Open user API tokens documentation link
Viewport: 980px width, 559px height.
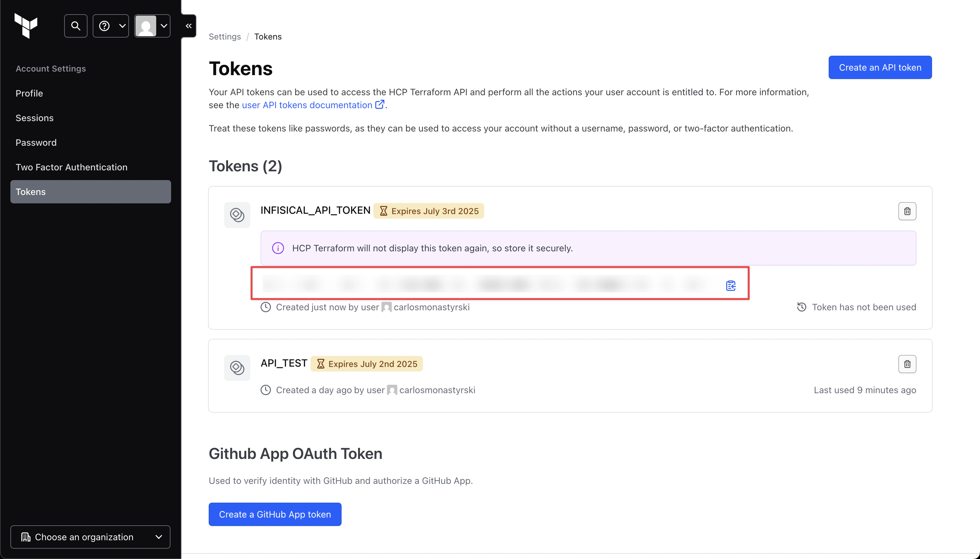[x=312, y=105]
